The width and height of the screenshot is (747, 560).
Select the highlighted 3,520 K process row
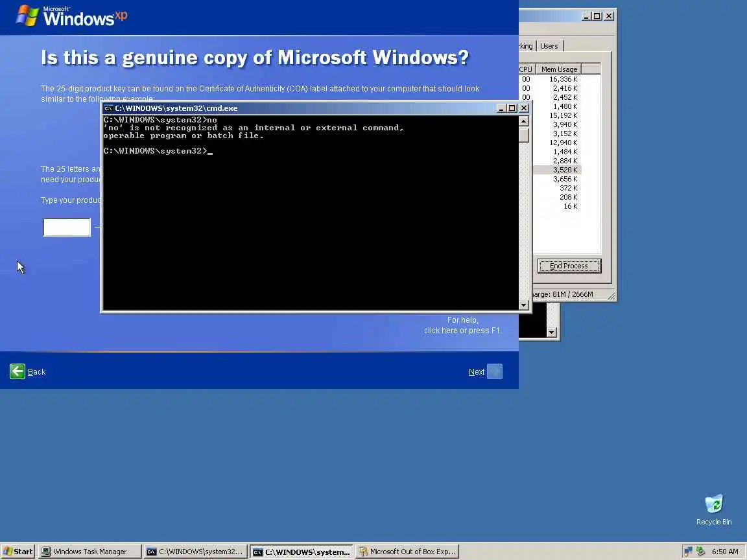tap(557, 170)
